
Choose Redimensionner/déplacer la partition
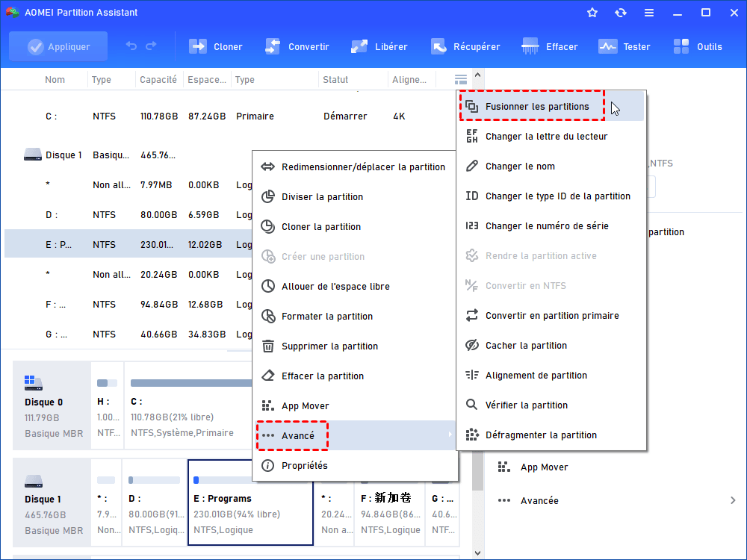[x=355, y=167]
